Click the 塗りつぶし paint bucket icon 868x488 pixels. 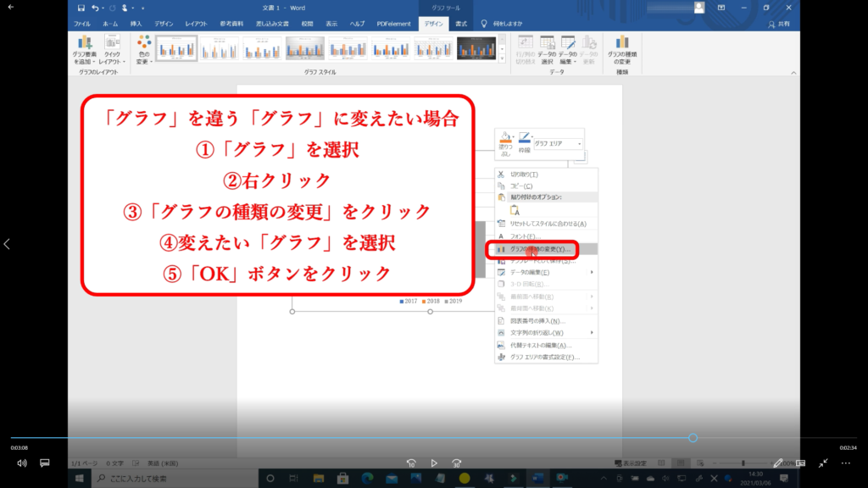(x=506, y=140)
